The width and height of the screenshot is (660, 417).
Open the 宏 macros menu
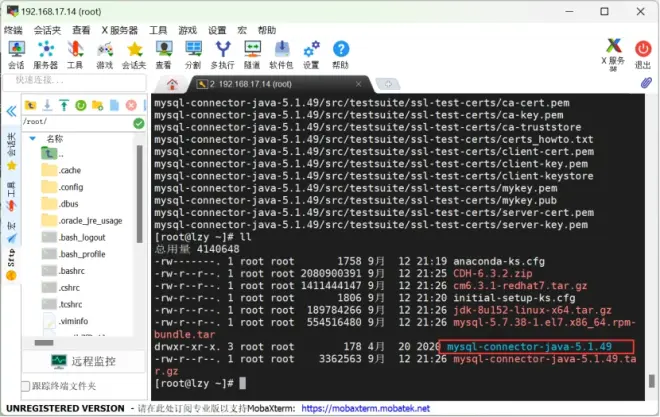(242, 30)
